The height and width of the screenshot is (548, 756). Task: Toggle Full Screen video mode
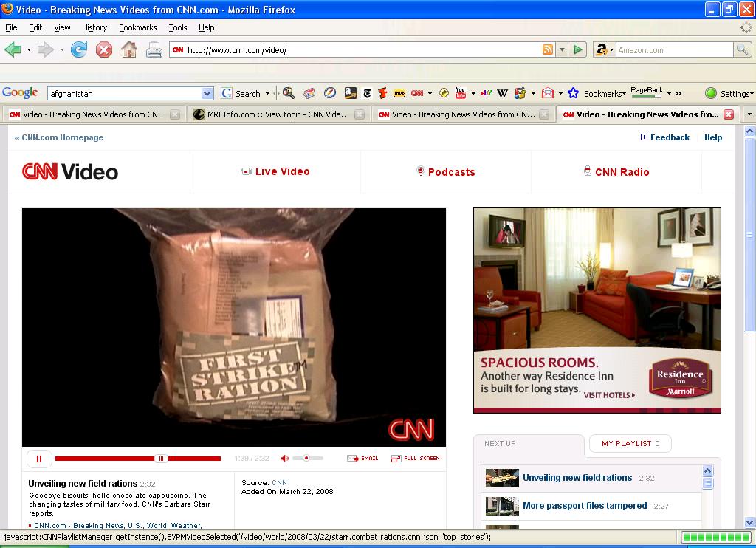point(415,459)
